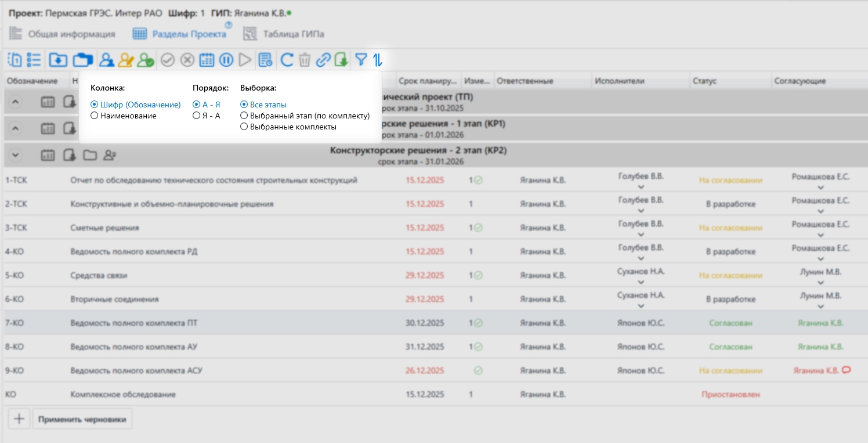Viewport: 868px width, 443px height.
Task: Click the pause icon in toolbar
Action: [226, 60]
